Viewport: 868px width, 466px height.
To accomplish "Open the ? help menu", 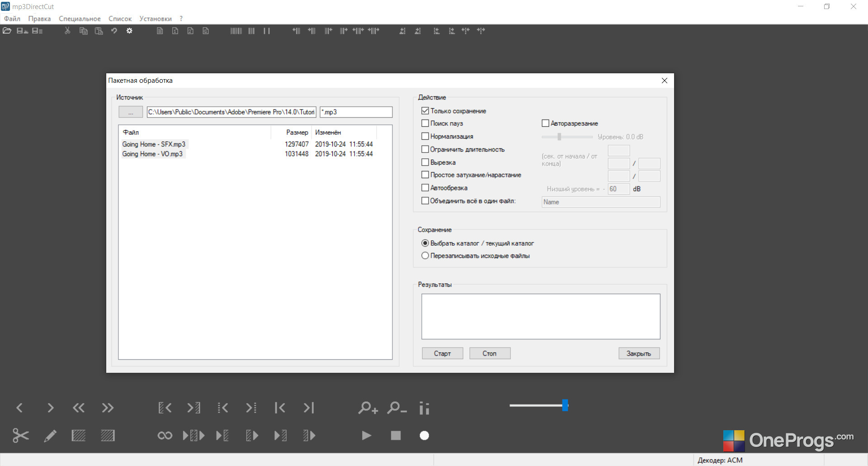I will (x=181, y=19).
